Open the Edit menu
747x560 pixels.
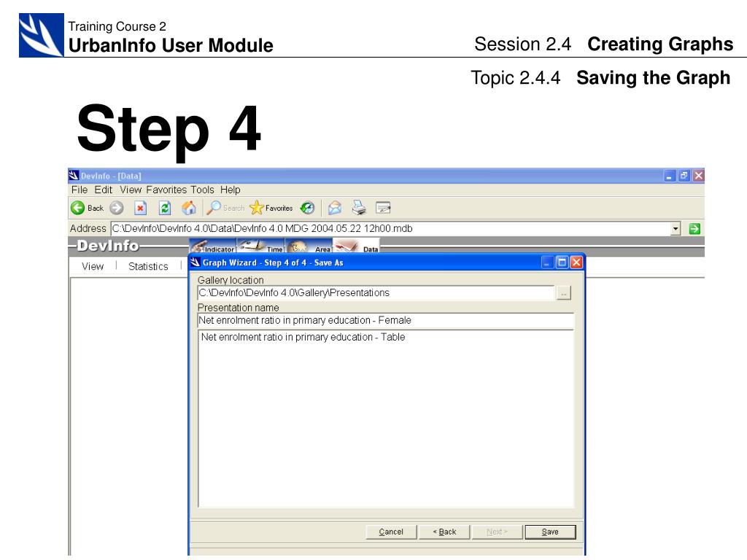pyautogui.click(x=103, y=190)
